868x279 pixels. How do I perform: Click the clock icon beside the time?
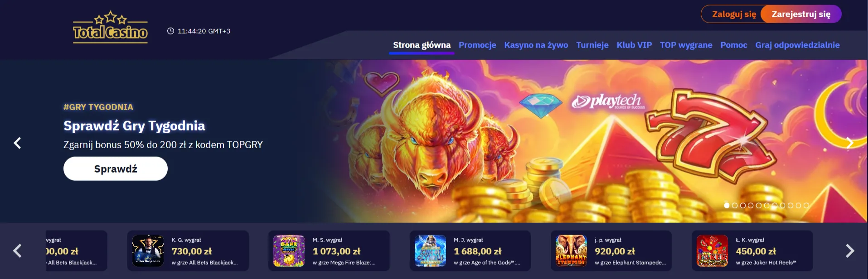[x=170, y=31]
